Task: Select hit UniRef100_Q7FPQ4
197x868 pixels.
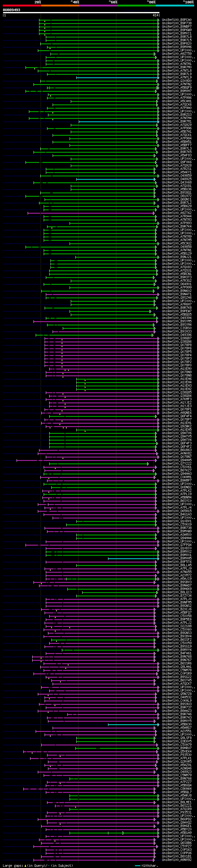Action: (x=176, y=545)
